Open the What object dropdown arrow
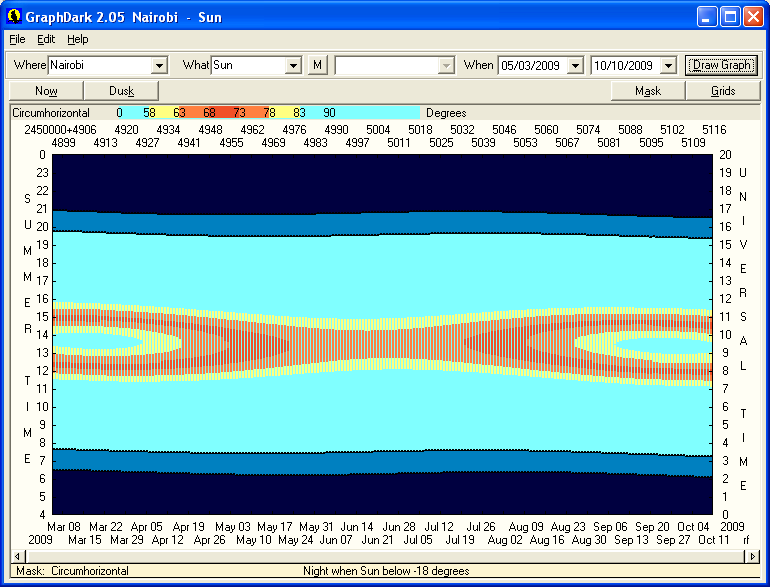The height and width of the screenshot is (587, 770). 293,65
